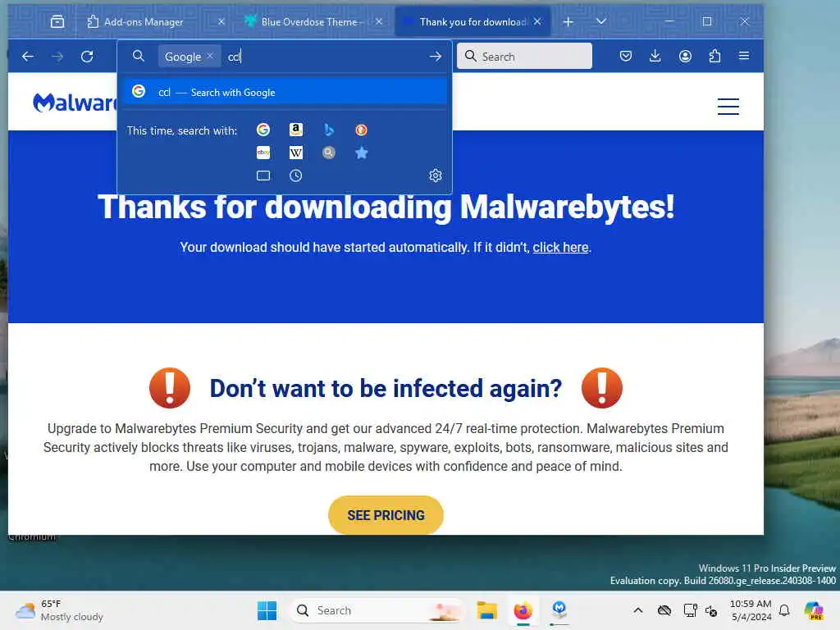Viewport: 840px width, 630px height.
Task: Follow the 'click here' download link
Action: click(560, 248)
